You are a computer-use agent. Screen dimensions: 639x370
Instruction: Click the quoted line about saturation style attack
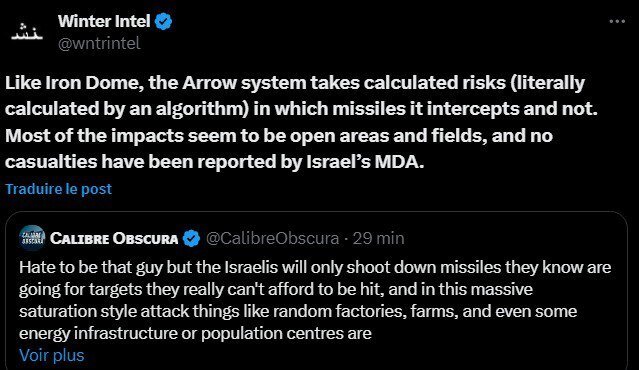pos(298,311)
